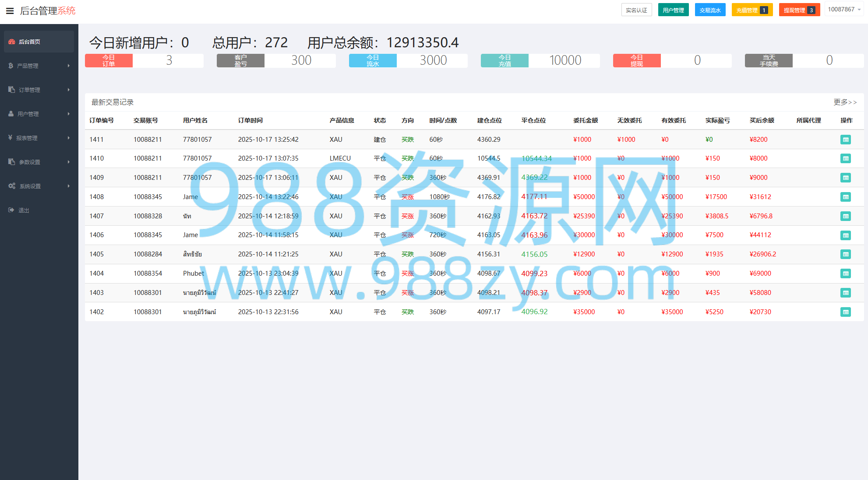Open 充值管理 orange button

[x=752, y=10]
